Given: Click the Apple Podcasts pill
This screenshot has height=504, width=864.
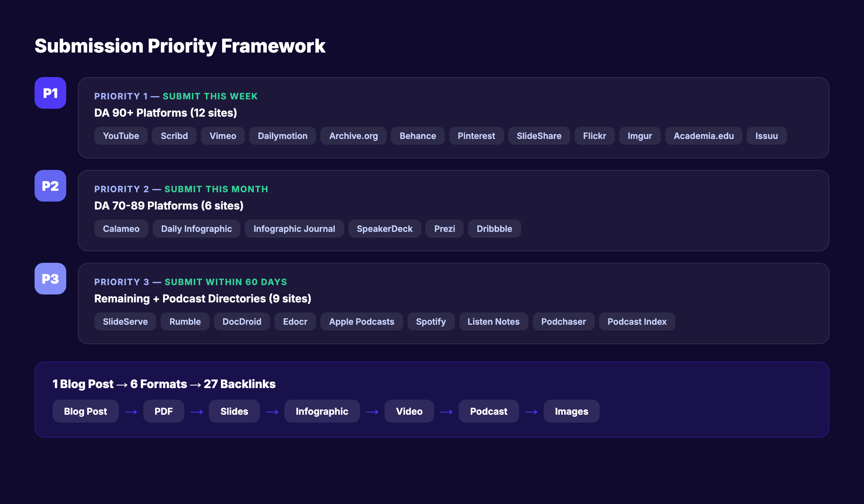Looking at the screenshot, I should tap(361, 321).
